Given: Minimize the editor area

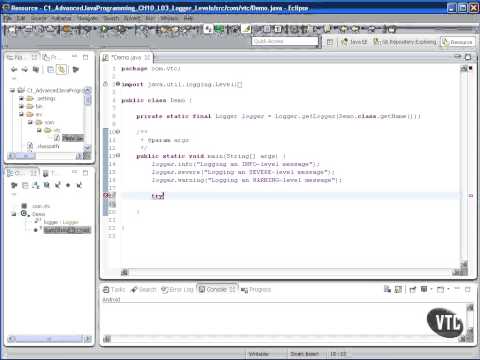Looking at the screenshot, I should tap(458, 57).
